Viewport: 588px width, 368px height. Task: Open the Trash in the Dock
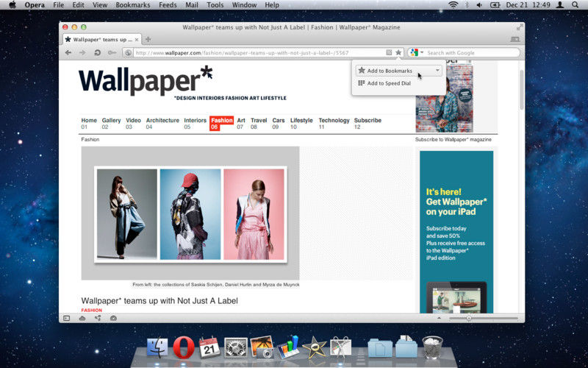pos(432,347)
